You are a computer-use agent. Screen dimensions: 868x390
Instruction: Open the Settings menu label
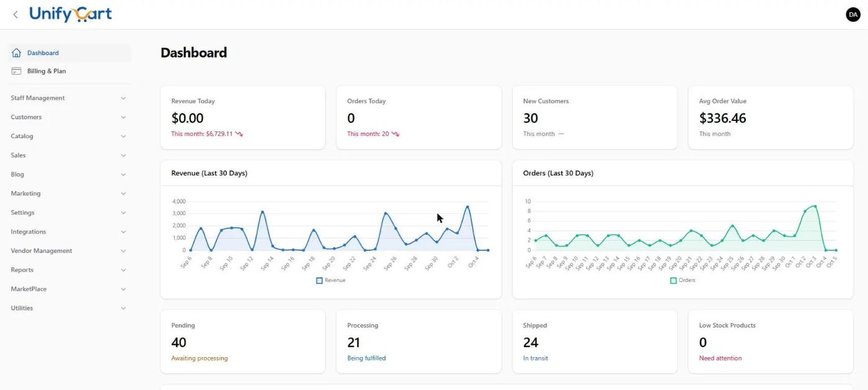click(x=22, y=213)
